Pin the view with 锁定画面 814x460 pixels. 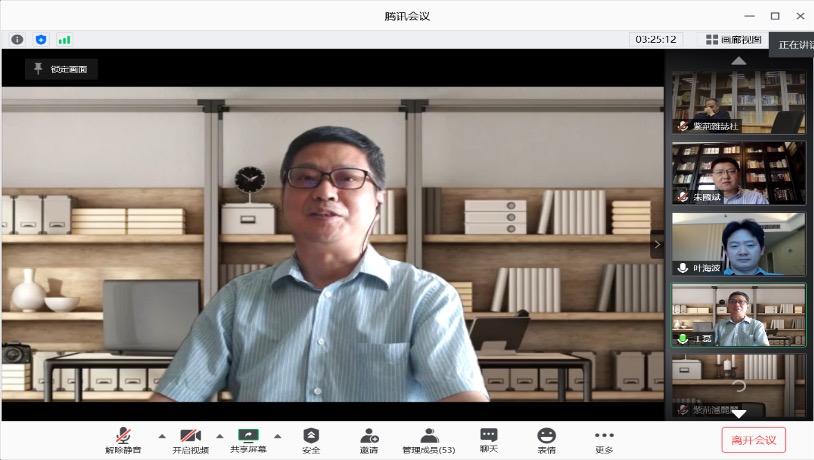(x=61, y=69)
